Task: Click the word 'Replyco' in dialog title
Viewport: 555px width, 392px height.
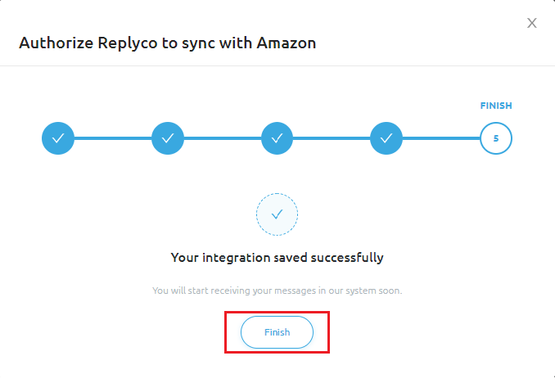Action: (x=127, y=43)
